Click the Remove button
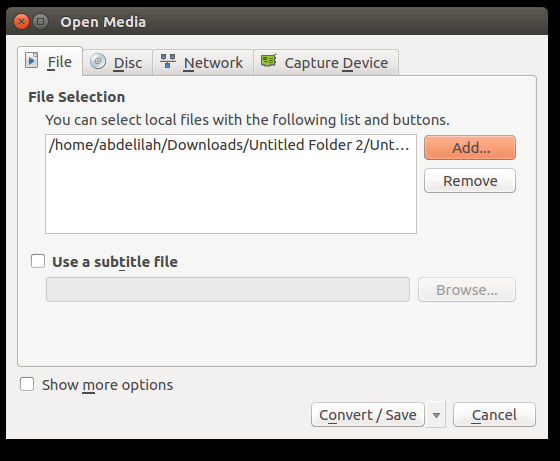Screen dimensions: 560x461 pyautogui.click(x=470, y=181)
